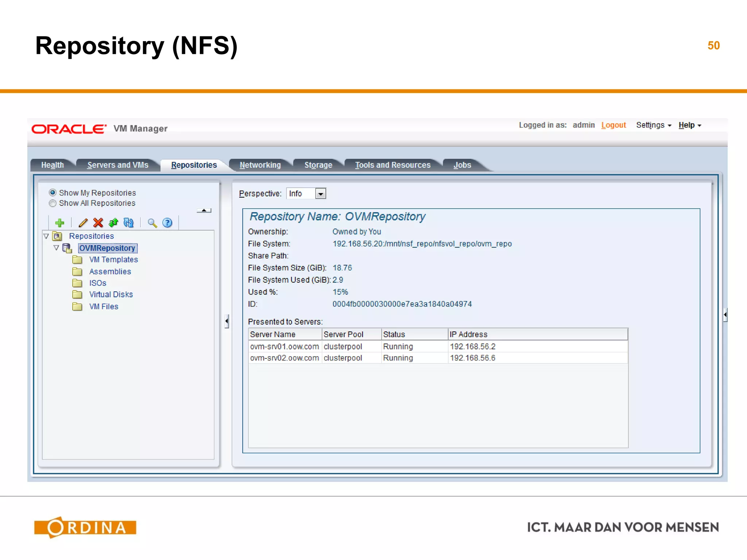Open the Perspective Info dropdown

pos(321,194)
